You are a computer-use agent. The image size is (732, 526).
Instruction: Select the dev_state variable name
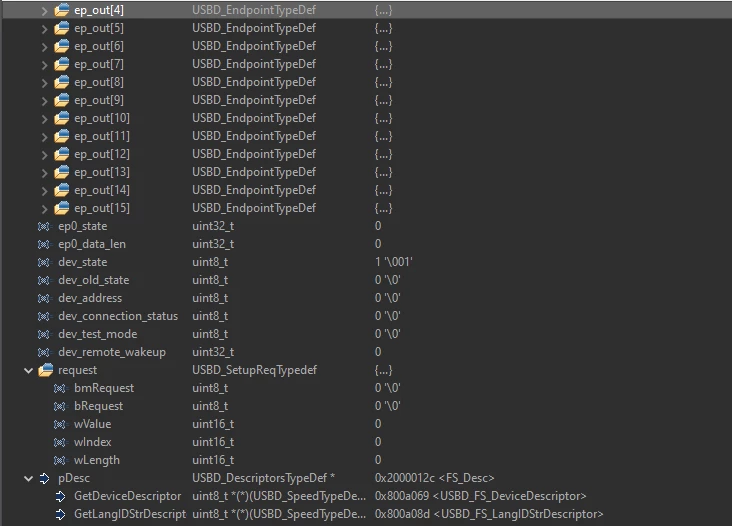click(x=83, y=262)
